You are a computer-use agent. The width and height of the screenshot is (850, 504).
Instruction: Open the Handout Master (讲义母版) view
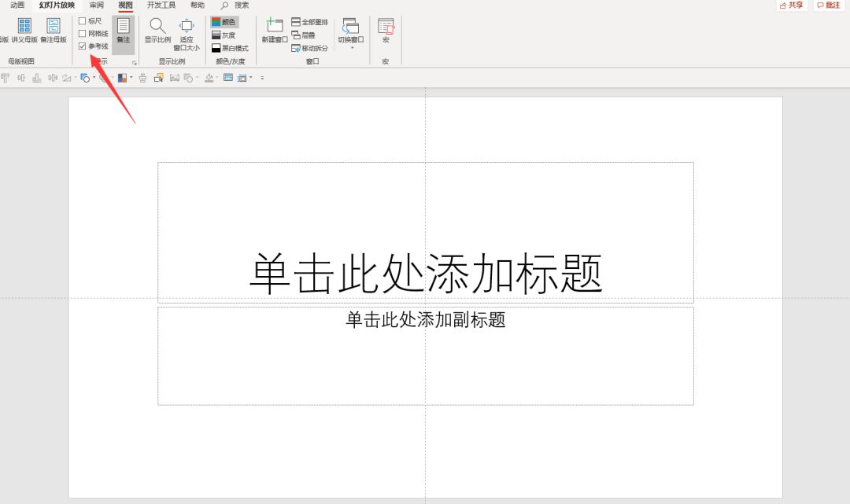click(x=24, y=30)
